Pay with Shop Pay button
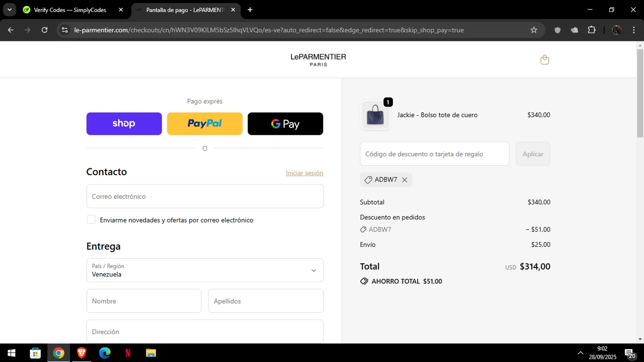This screenshot has height=362, width=644. click(x=124, y=124)
